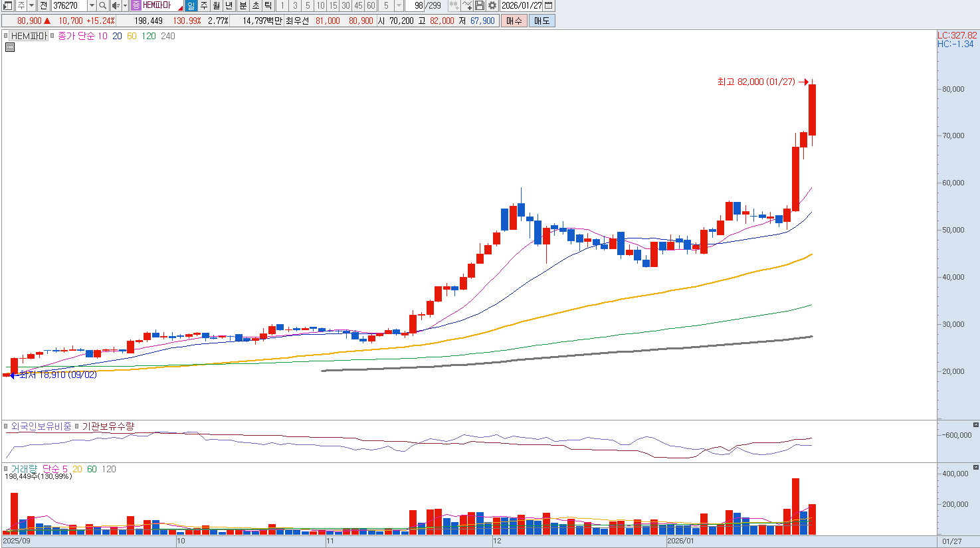Open the calendar date picker icon
The image size is (980, 548).
[x=548, y=5]
